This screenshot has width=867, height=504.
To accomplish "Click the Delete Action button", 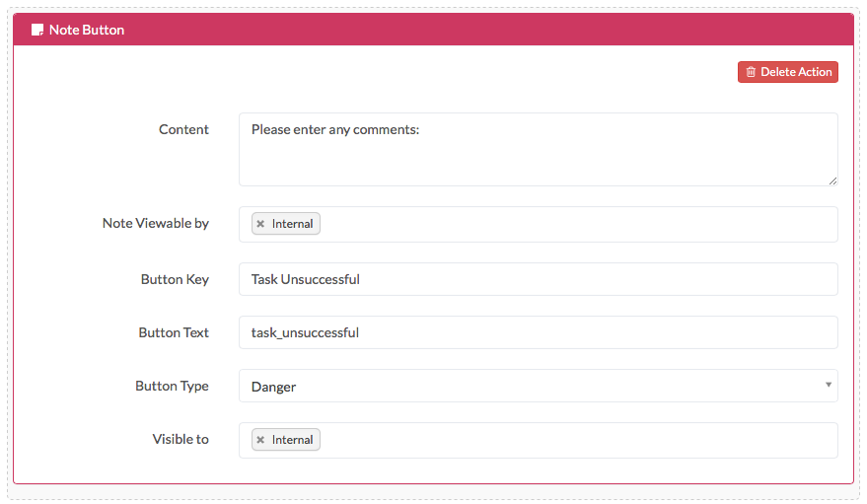I will [x=788, y=72].
